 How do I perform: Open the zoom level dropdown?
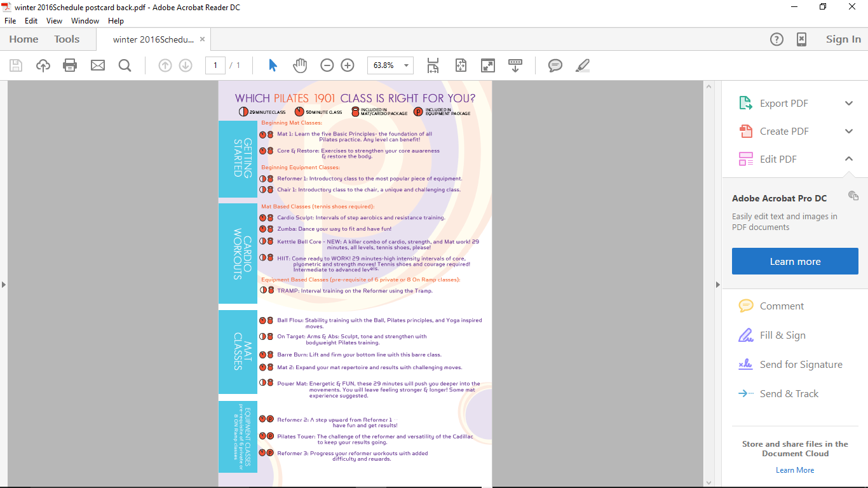click(406, 65)
